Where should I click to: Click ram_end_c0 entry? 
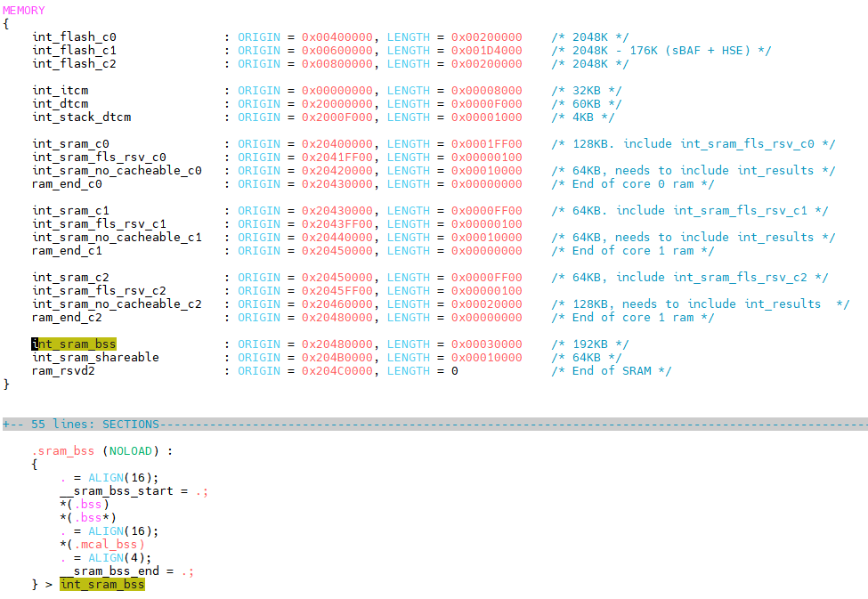click(67, 184)
